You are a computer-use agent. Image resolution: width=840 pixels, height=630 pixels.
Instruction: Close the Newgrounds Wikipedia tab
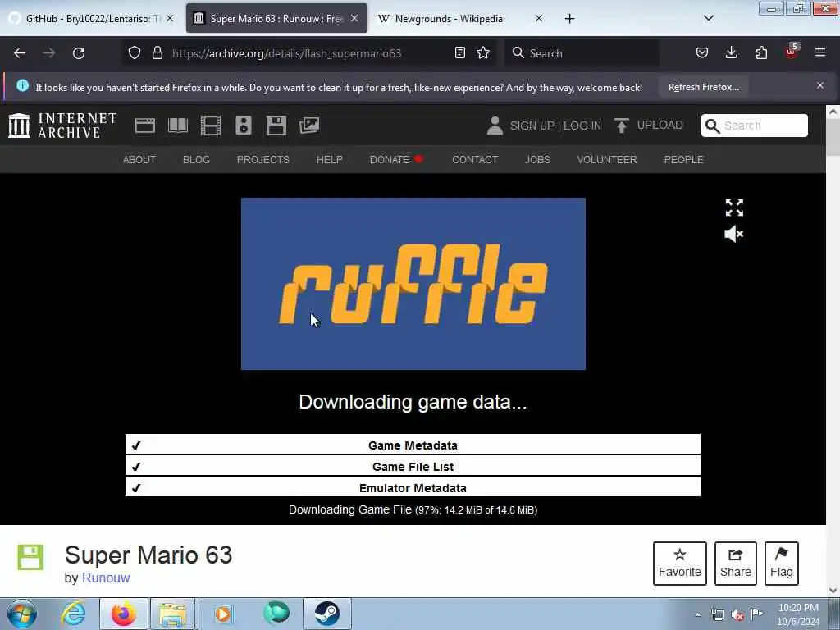click(539, 18)
